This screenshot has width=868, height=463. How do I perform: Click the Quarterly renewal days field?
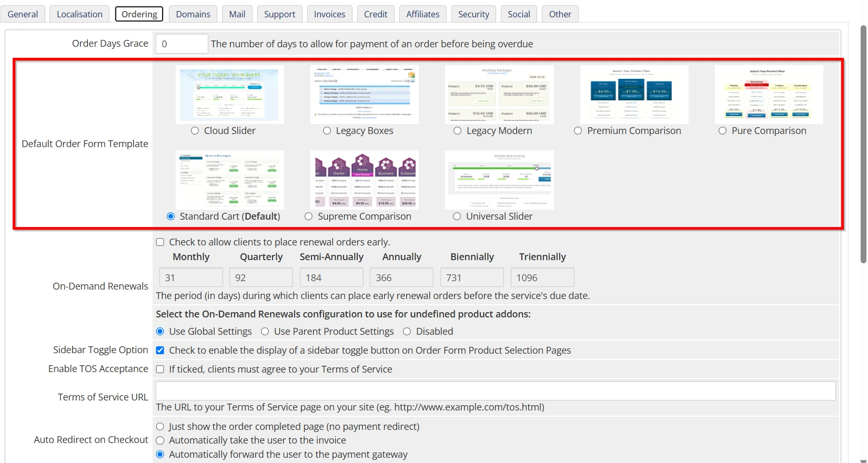261,277
